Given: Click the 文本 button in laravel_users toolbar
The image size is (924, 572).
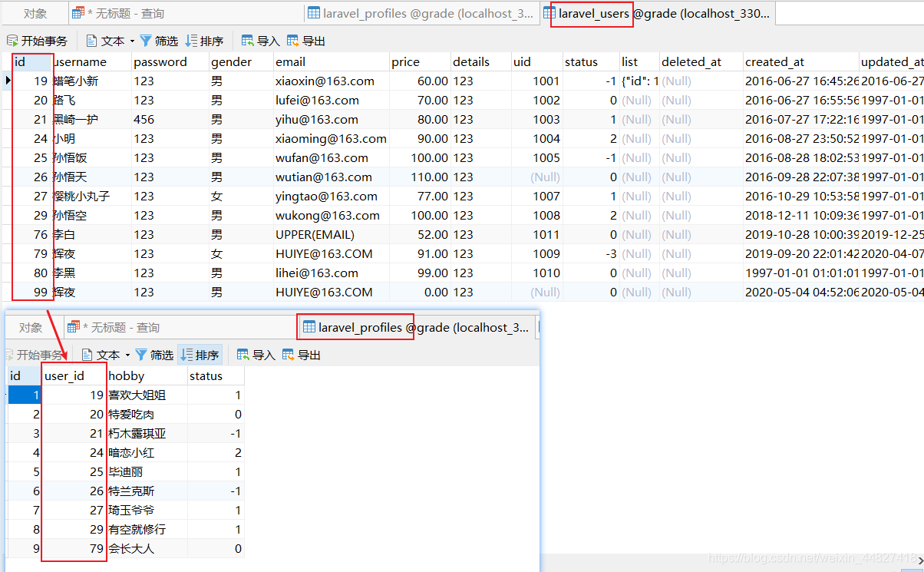Looking at the screenshot, I should coord(105,41).
